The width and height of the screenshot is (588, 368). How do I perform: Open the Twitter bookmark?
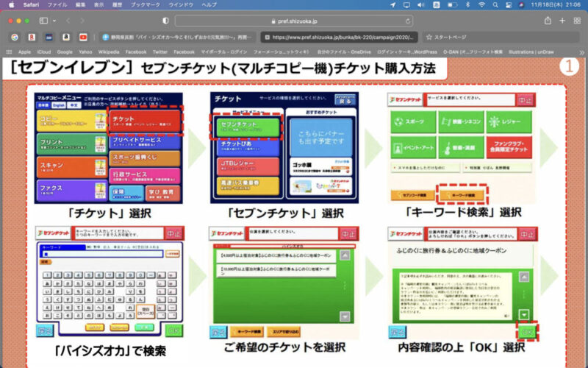tap(160, 52)
